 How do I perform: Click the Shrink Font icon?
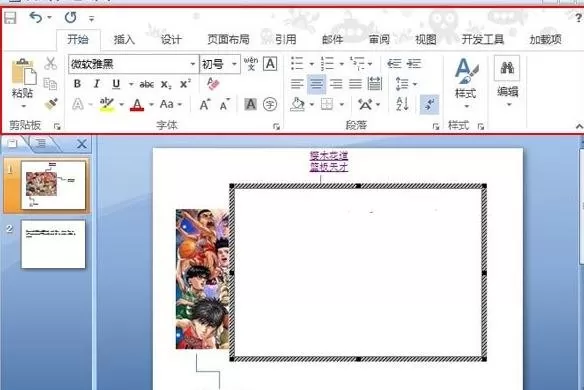tap(225, 105)
